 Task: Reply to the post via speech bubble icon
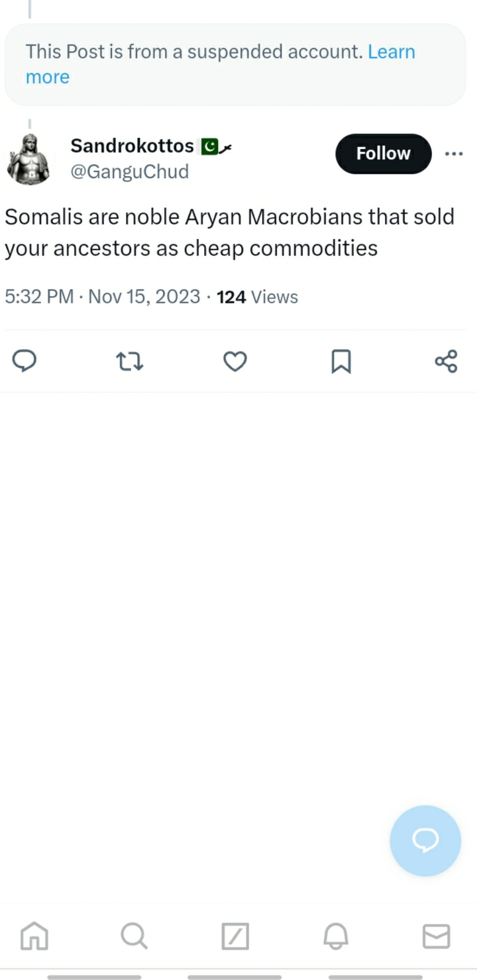25,361
